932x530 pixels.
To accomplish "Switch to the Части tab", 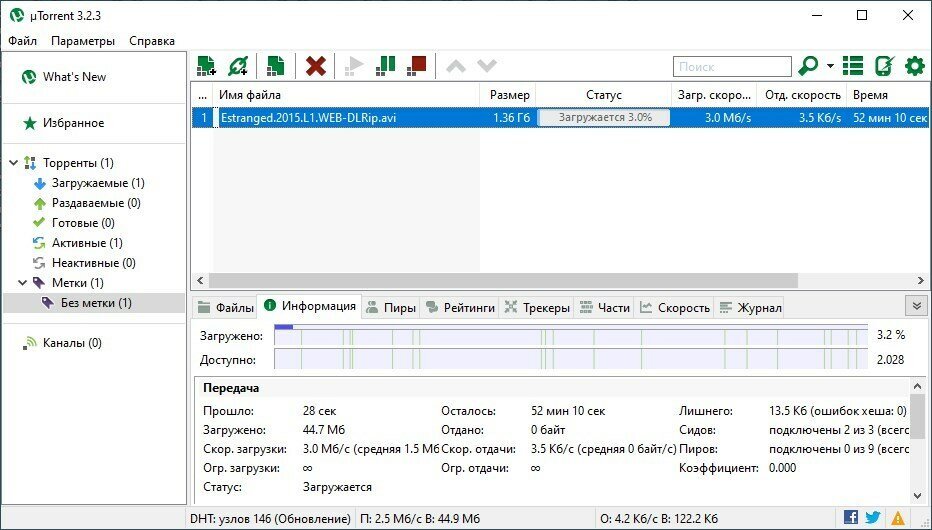I will (x=604, y=307).
